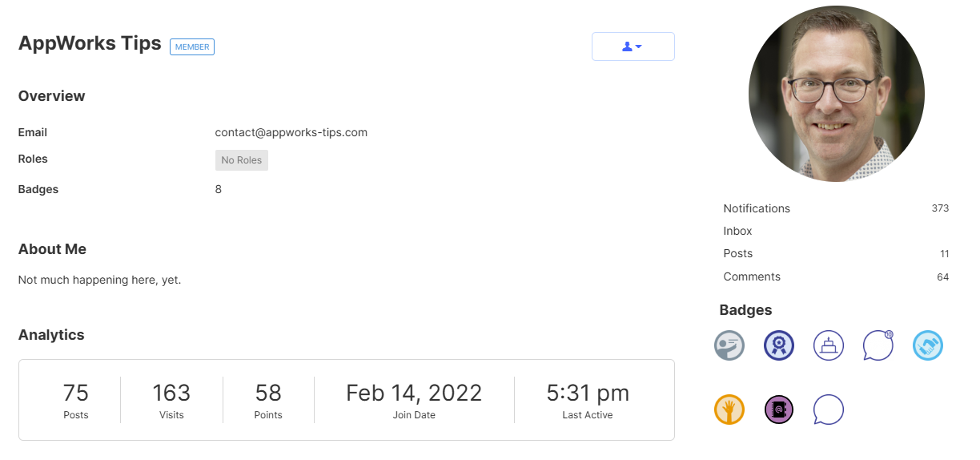Screen dimensions: 980x460
Task: Click the 10 comments speech bubble badge
Action: click(878, 345)
